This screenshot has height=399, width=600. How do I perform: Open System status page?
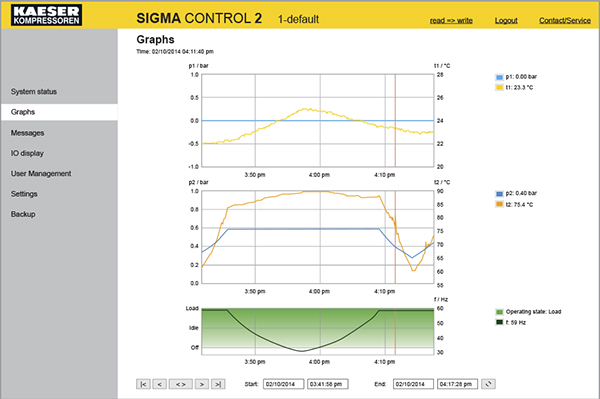click(x=34, y=92)
